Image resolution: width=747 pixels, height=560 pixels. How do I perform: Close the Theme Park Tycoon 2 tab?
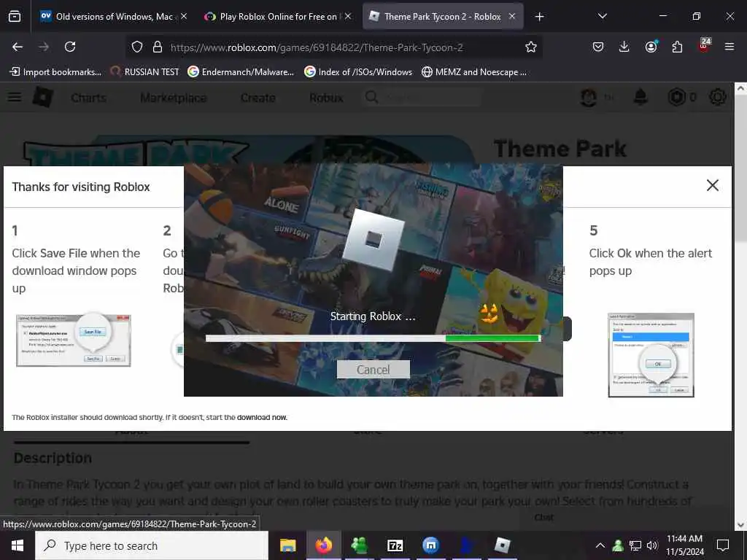point(512,16)
